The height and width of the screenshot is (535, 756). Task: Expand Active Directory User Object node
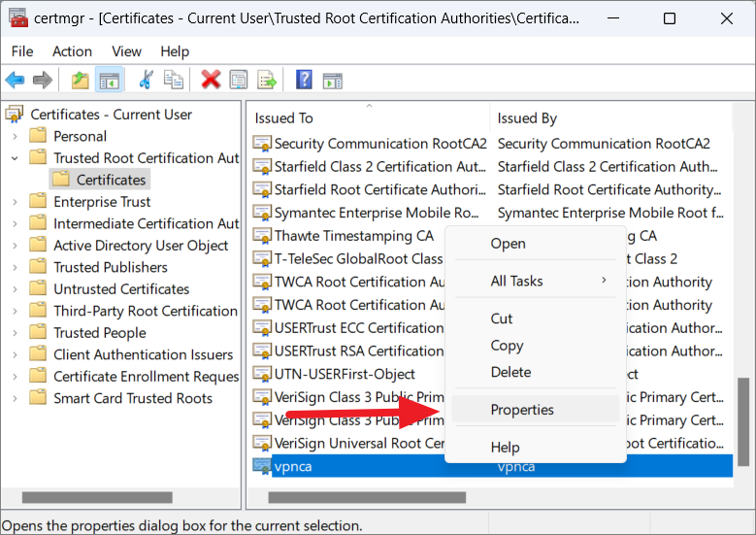coord(15,246)
